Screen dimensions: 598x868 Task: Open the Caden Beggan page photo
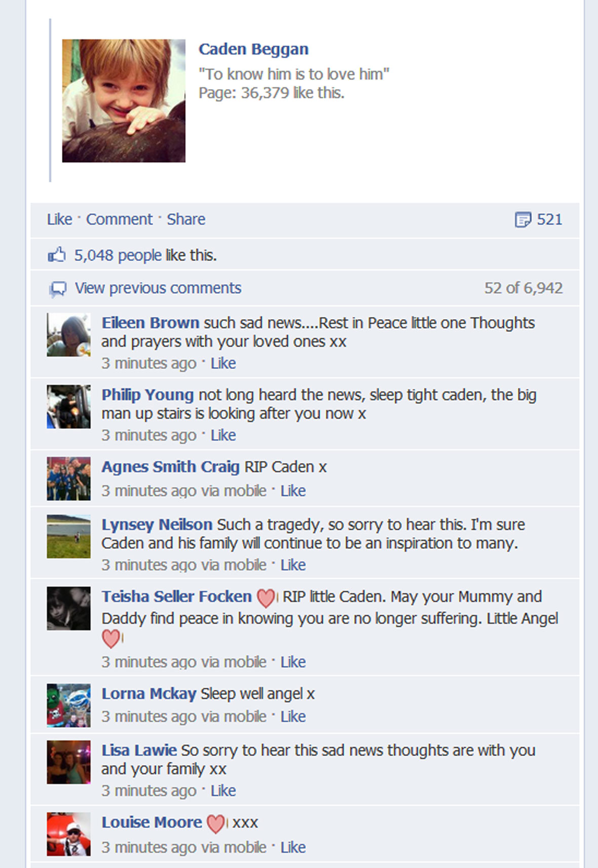coord(124,101)
